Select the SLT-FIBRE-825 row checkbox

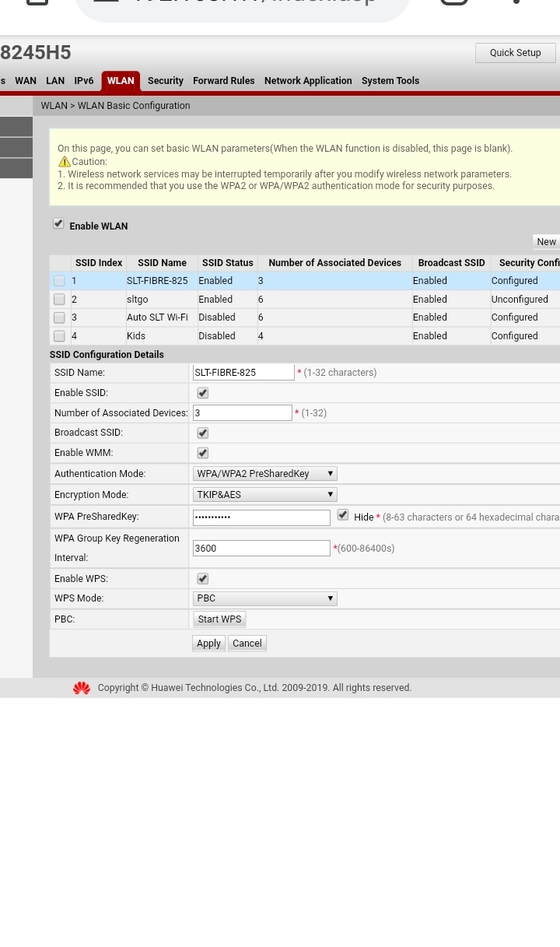(59, 281)
